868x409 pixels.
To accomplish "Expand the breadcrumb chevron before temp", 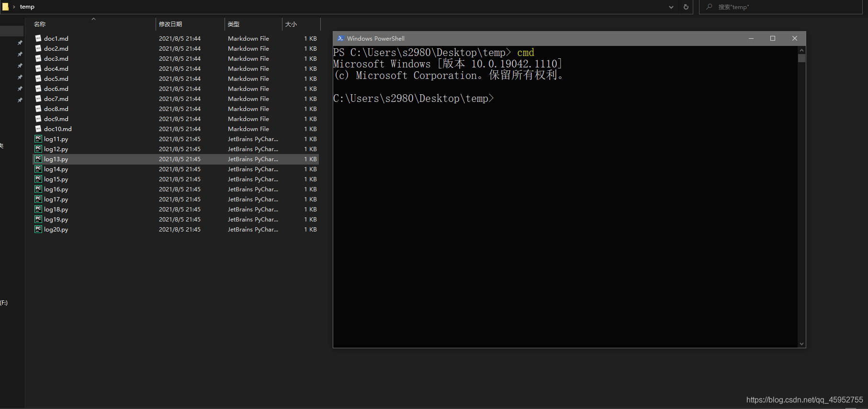I will [x=14, y=7].
